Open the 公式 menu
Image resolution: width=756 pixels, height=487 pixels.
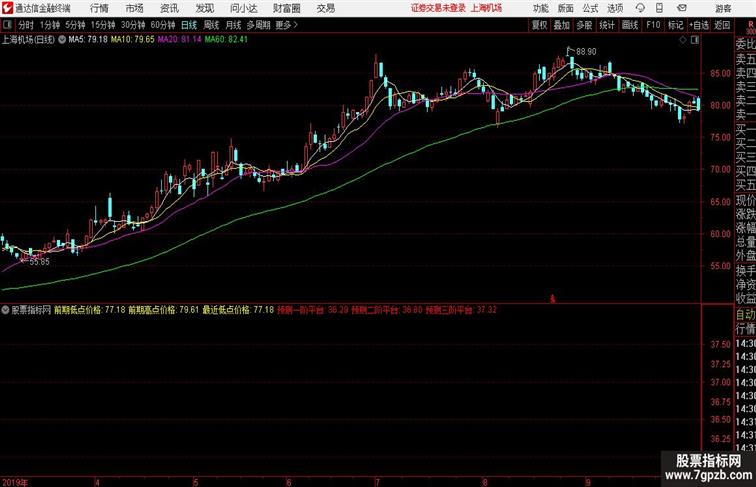point(590,8)
